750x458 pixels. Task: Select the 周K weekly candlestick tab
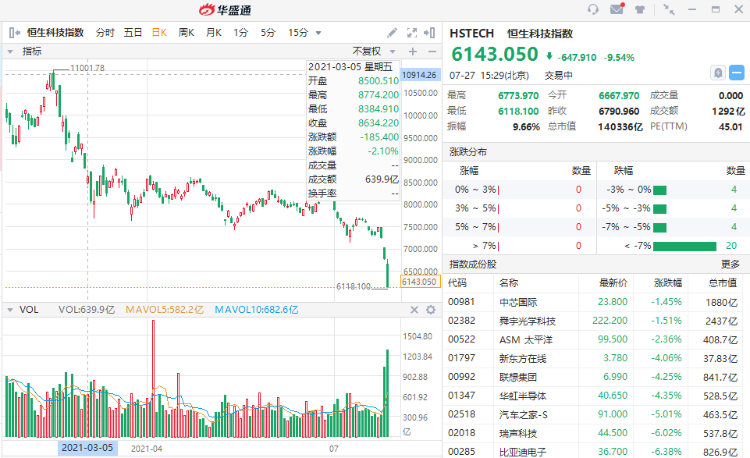coord(186,33)
